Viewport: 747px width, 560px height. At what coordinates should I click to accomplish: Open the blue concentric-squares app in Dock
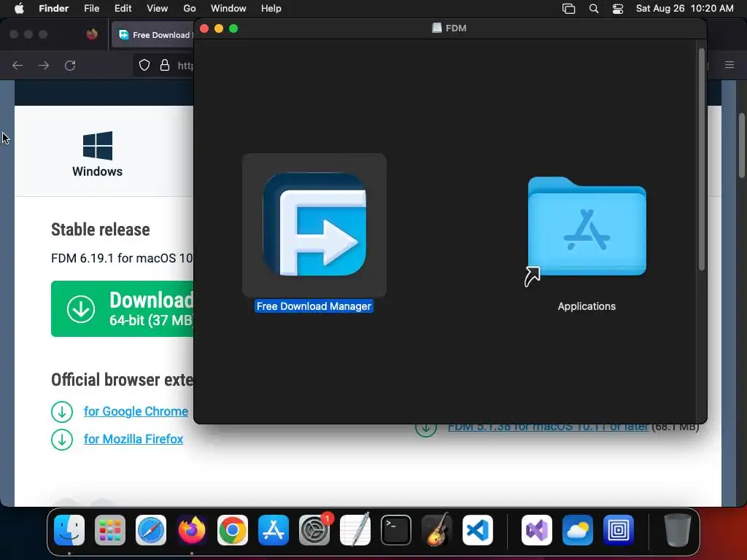point(619,530)
